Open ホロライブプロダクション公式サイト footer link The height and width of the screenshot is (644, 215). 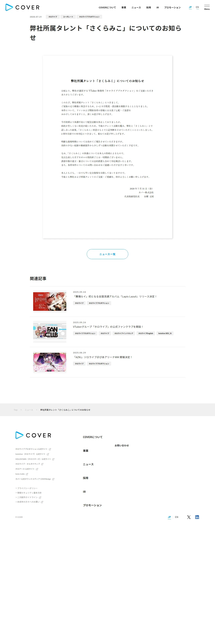pos(33,449)
